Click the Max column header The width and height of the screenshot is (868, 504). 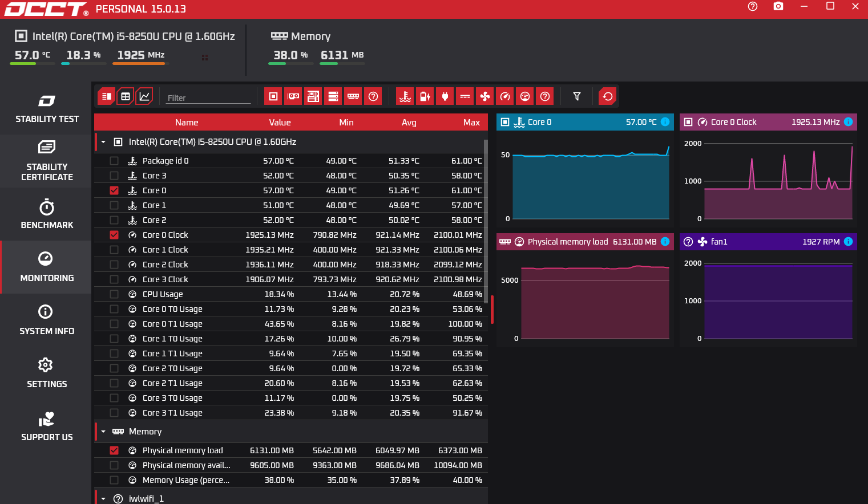point(471,123)
